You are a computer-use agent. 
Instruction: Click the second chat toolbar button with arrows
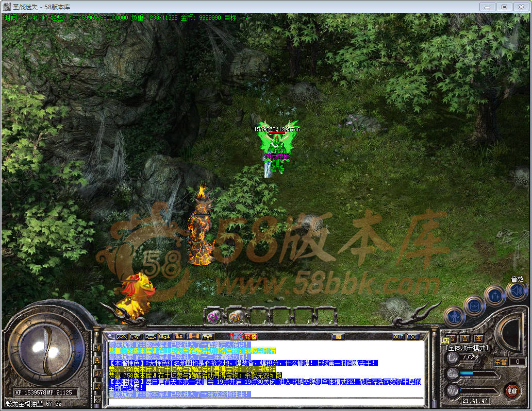pos(136,337)
